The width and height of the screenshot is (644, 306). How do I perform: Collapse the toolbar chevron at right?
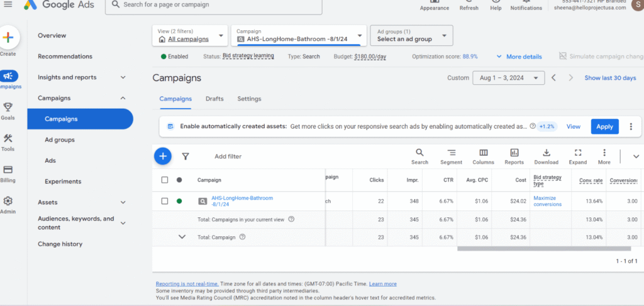pyautogui.click(x=636, y=156)
